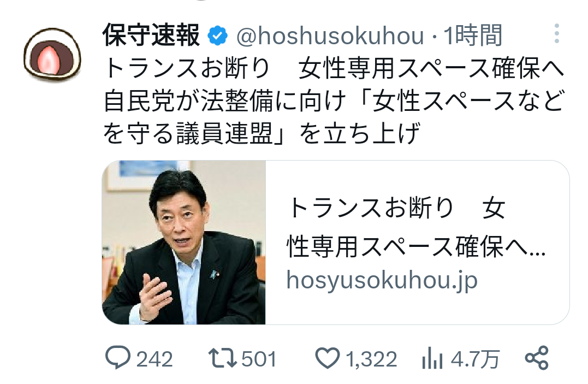Open the @hoshusokuhou handle link
The image size is (588, 384).
[330, 37]
